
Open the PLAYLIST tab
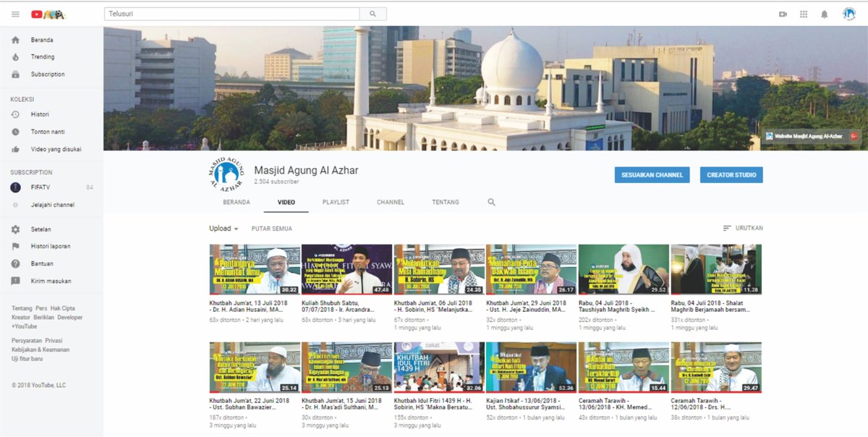tap(336, 203)
